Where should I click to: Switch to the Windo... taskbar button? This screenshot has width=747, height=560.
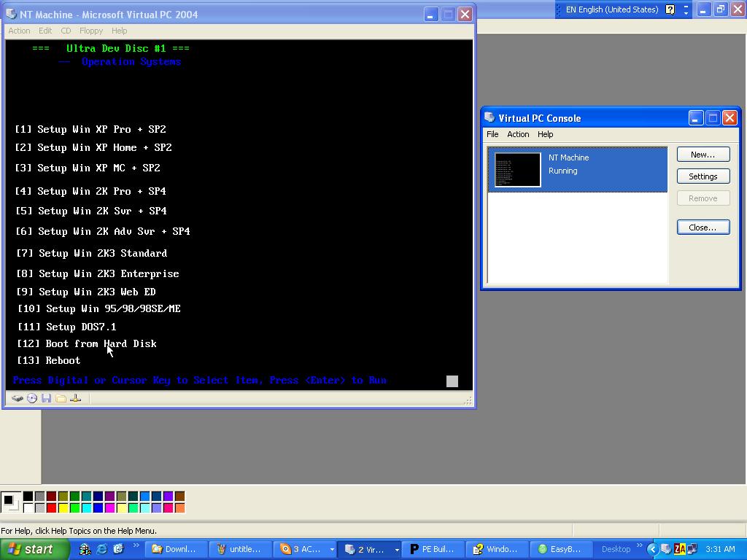pyautogui.click(x=498, y=549)
